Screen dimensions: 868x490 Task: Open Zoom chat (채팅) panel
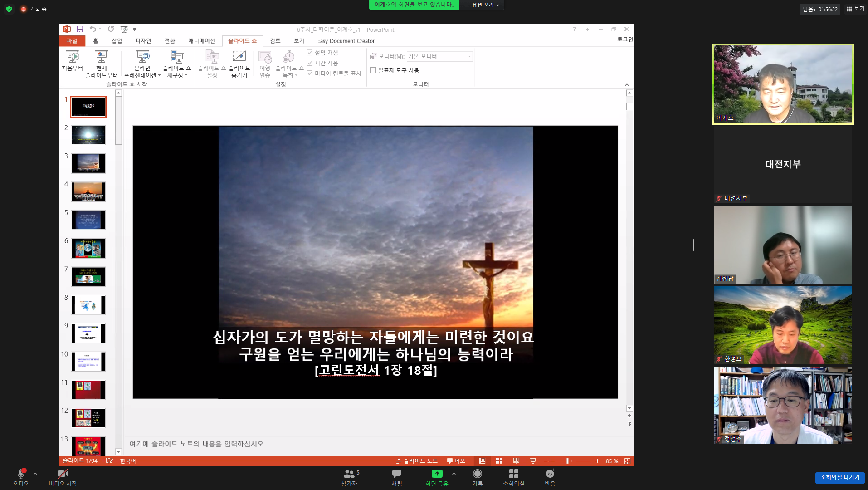click(x=397, y=478)
